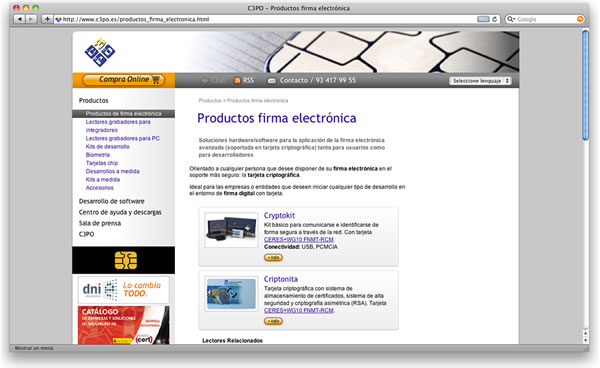Click the browser URL address field

(268, 19)
